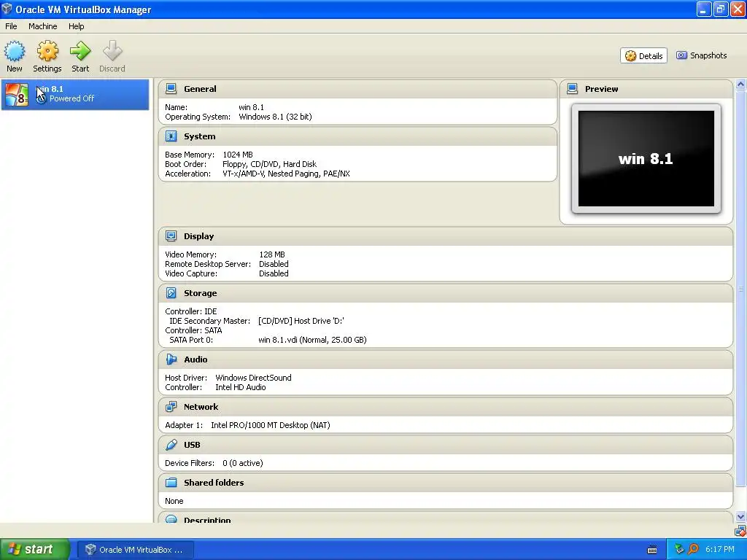
Task: Click the details pane scroll up arrow
Action: [x=740, y=85]
